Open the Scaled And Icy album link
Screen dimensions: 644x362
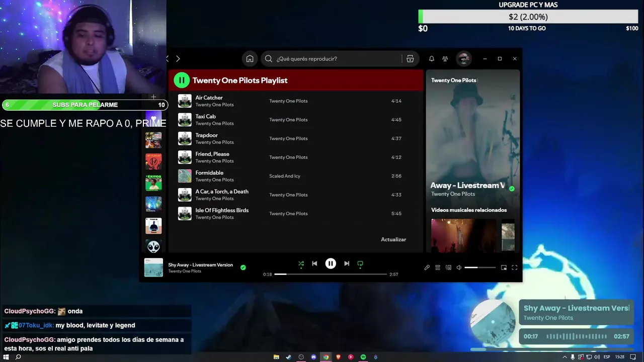tap(285, 176)
